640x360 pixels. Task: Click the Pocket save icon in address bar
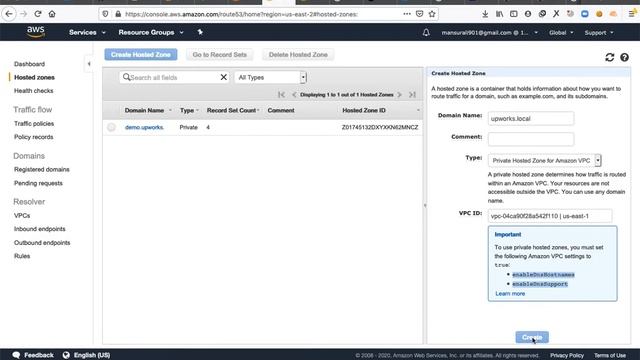419,14
